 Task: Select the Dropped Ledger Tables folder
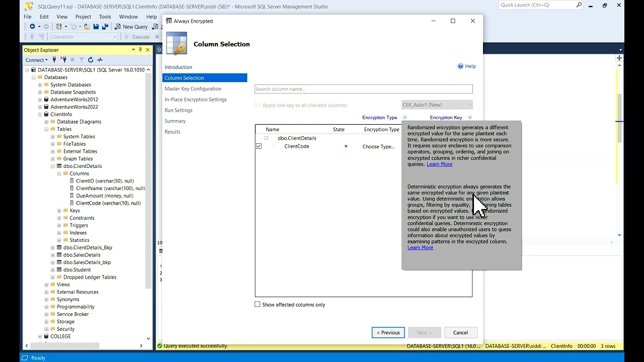[x=90, y=277]
